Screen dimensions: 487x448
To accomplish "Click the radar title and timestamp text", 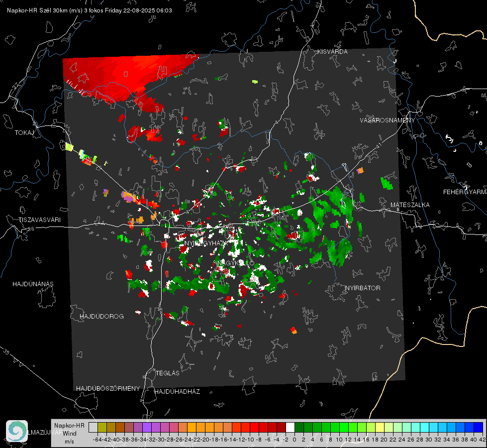I will coord(90,10).
